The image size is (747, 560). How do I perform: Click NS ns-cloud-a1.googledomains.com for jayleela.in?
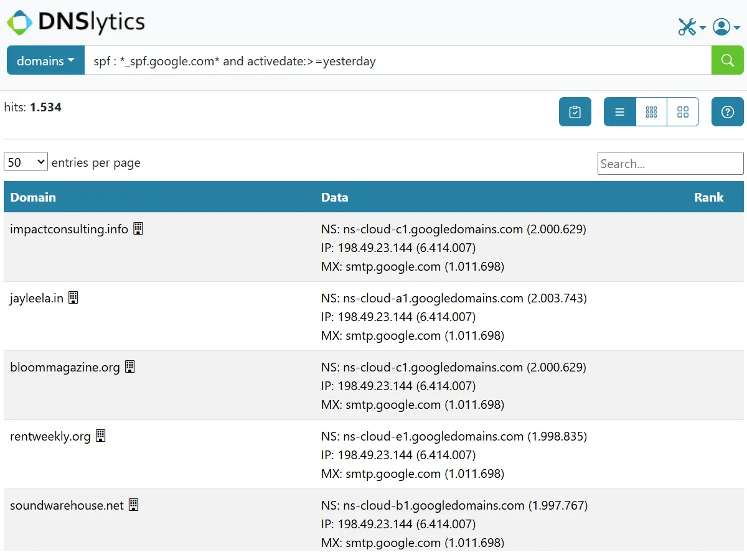433,298
